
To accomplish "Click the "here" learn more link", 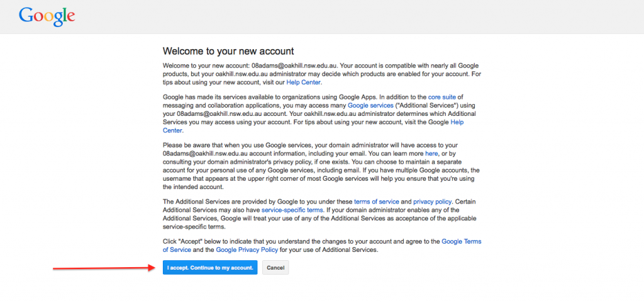I will tap(431, 153).
